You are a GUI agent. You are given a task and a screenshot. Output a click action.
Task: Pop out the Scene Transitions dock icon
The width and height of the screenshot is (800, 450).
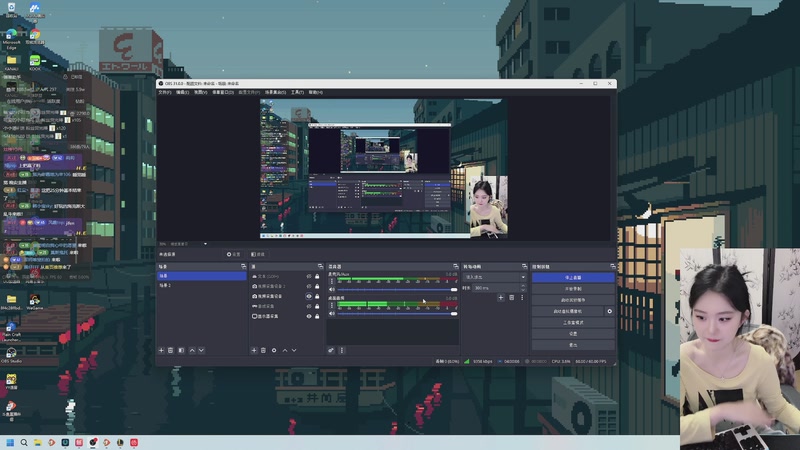coord(524,267)
